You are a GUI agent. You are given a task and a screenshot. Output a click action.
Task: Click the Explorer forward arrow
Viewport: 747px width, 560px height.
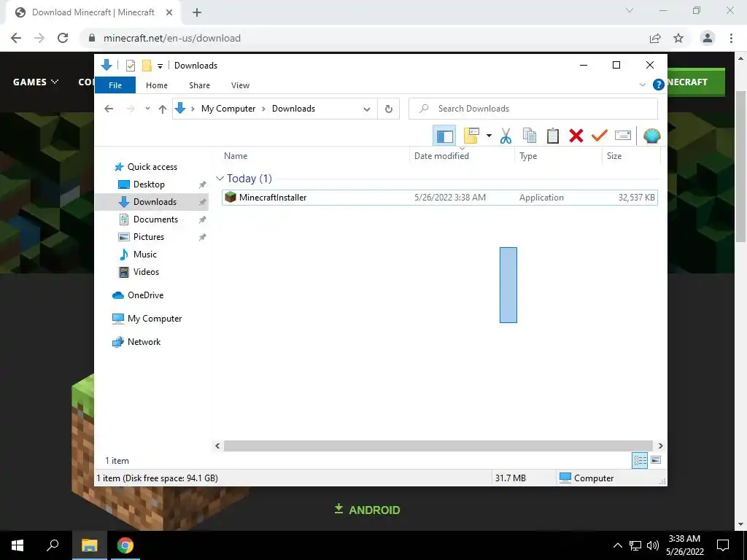[x=131, y=109]
